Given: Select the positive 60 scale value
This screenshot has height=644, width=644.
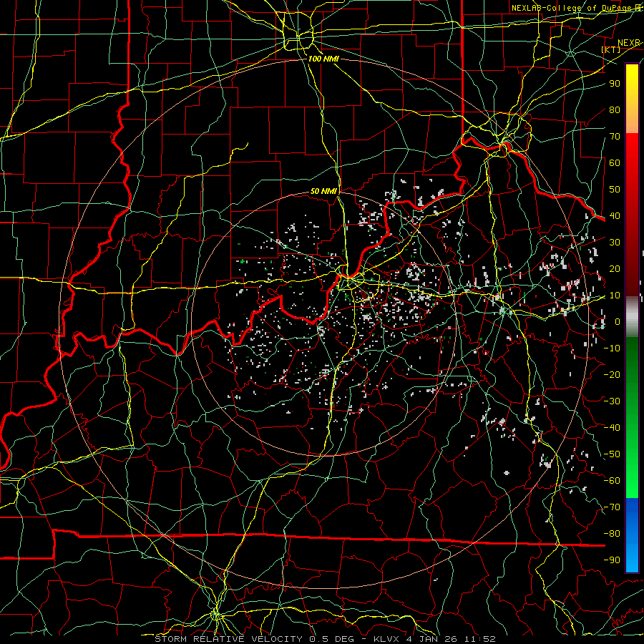Looking at the screenshot, I should click(615, 163).
